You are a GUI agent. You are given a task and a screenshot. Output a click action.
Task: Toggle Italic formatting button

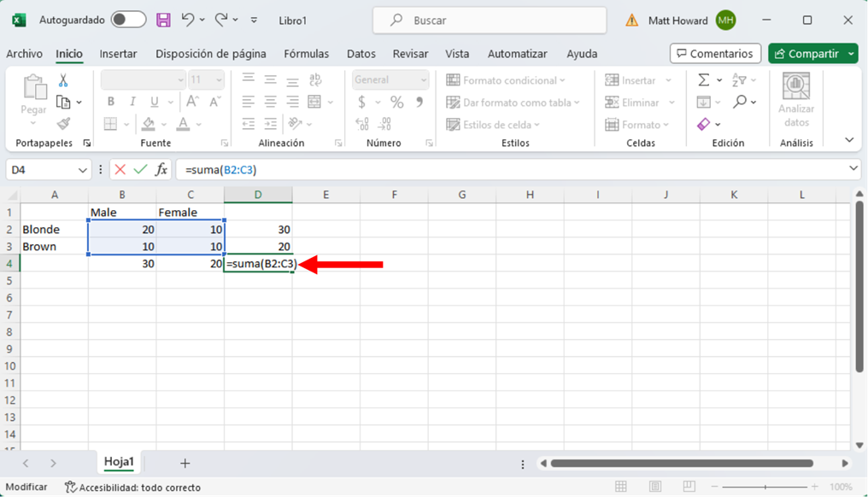[132, 102]
